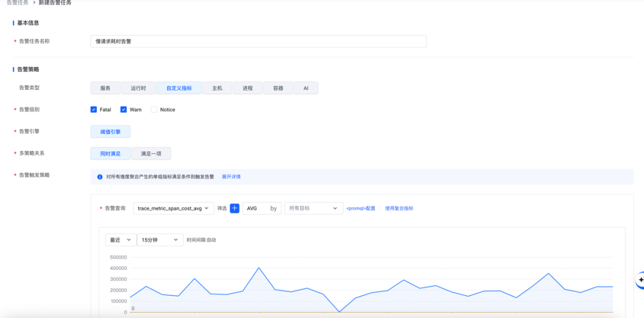
Task: Click the <promql>配置 link
Action: [x=361, y=208]
